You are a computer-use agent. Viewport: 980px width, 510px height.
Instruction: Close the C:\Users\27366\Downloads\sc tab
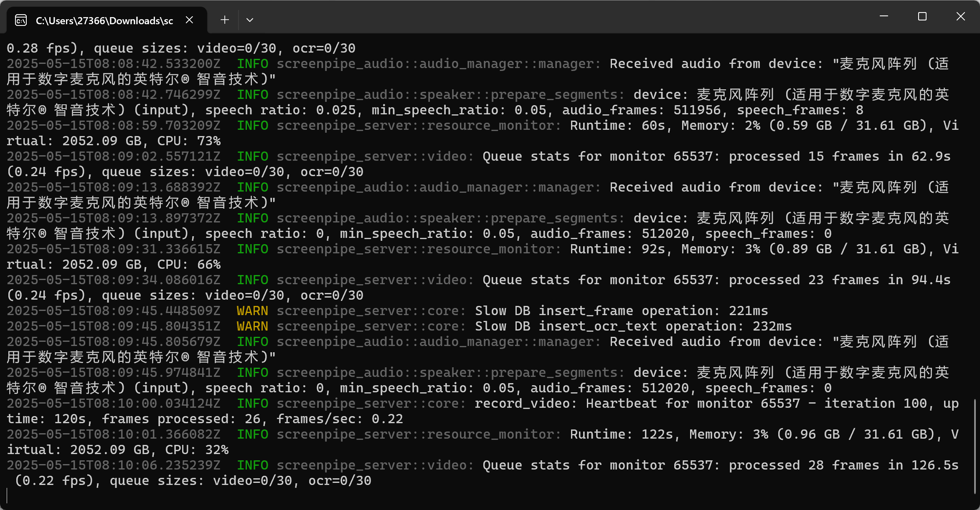point(189,20)
